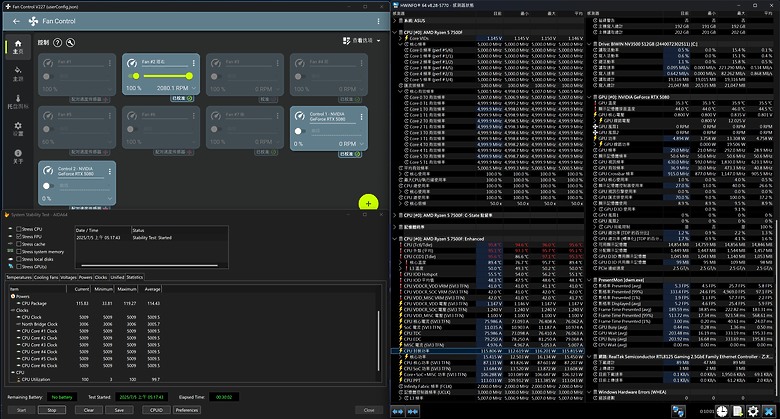Click AIDA64 Close button at bottom right
This screenshot has width=780, height=419.
click(369, 410)
